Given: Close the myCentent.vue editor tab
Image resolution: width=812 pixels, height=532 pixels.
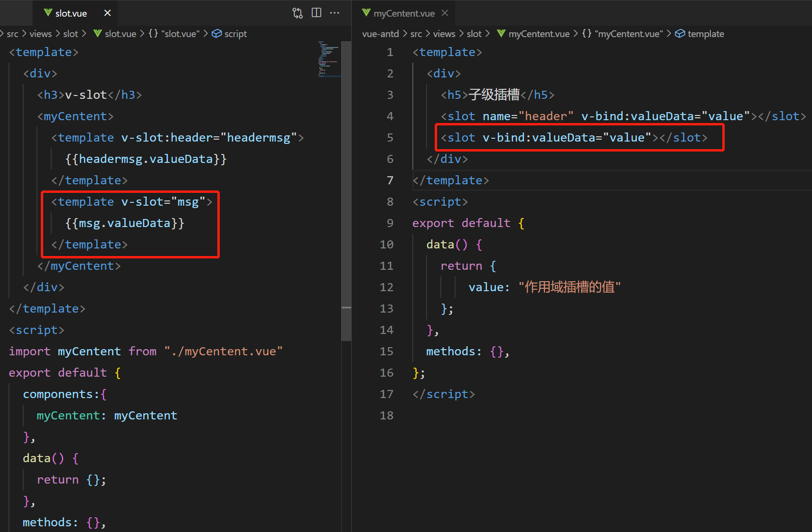Looking at the screenshot, I should (445, 13).
